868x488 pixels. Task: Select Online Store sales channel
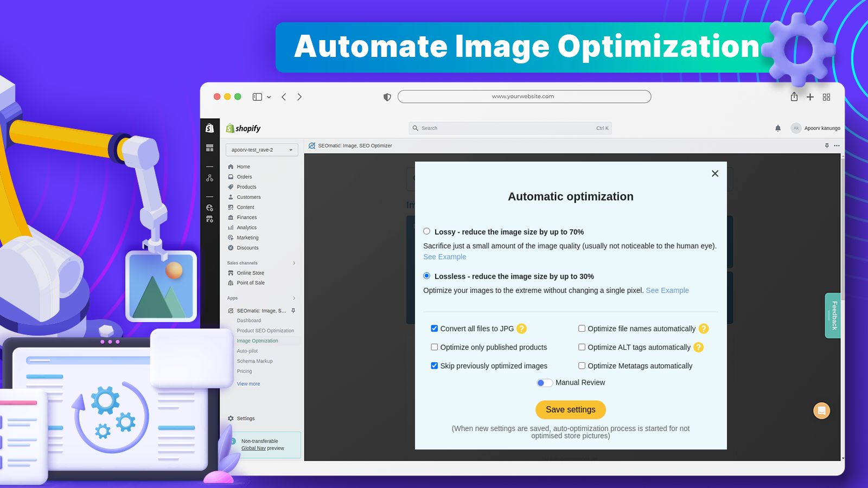(x=251, y=273)
